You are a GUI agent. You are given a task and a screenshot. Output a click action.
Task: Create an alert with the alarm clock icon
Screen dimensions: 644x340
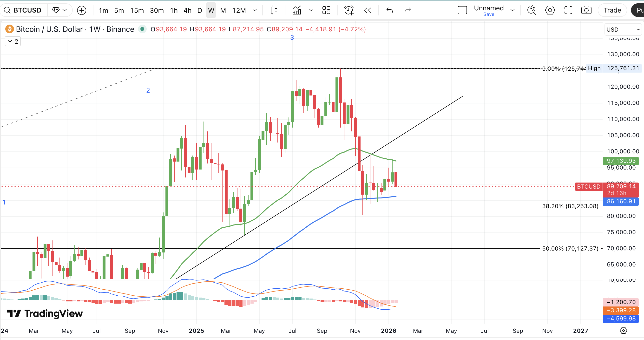(x=349, y=10)
